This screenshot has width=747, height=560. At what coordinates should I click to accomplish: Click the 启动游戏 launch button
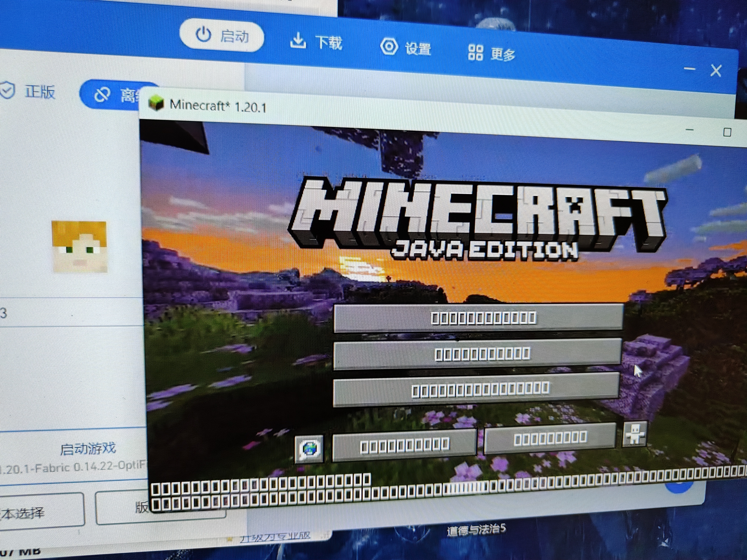click(88, 449)
